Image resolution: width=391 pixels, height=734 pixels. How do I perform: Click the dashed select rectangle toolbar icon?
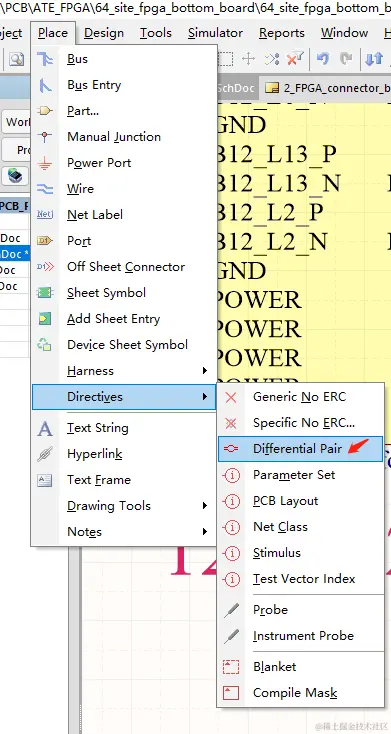[x=225, y=59]
